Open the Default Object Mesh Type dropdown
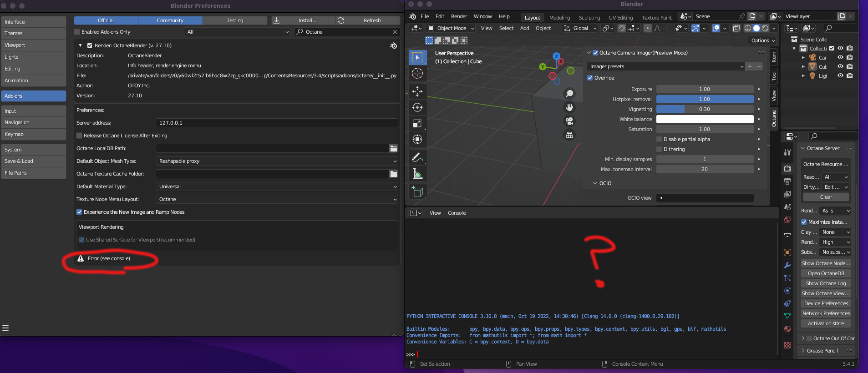The image size is (868, 373). 277,161
